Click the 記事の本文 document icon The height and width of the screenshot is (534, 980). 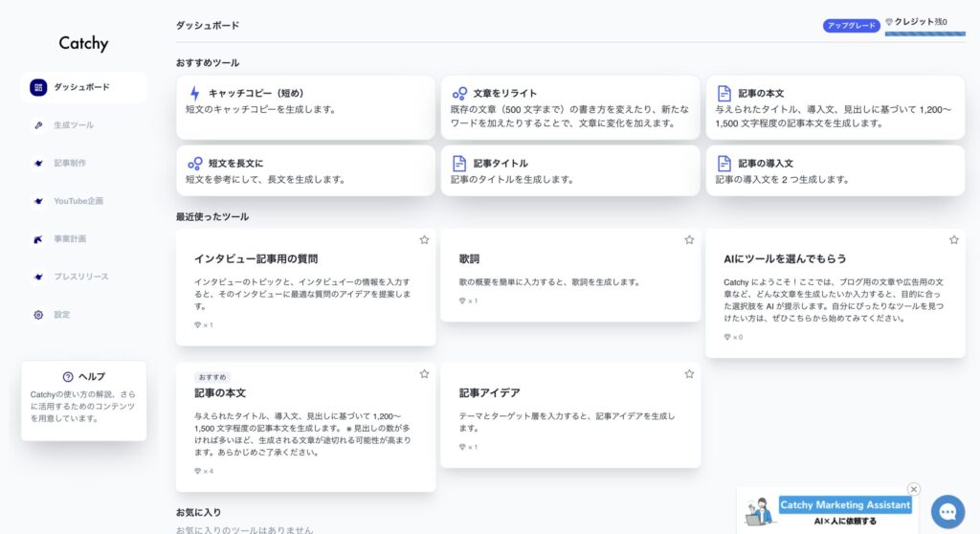[725, 94]
